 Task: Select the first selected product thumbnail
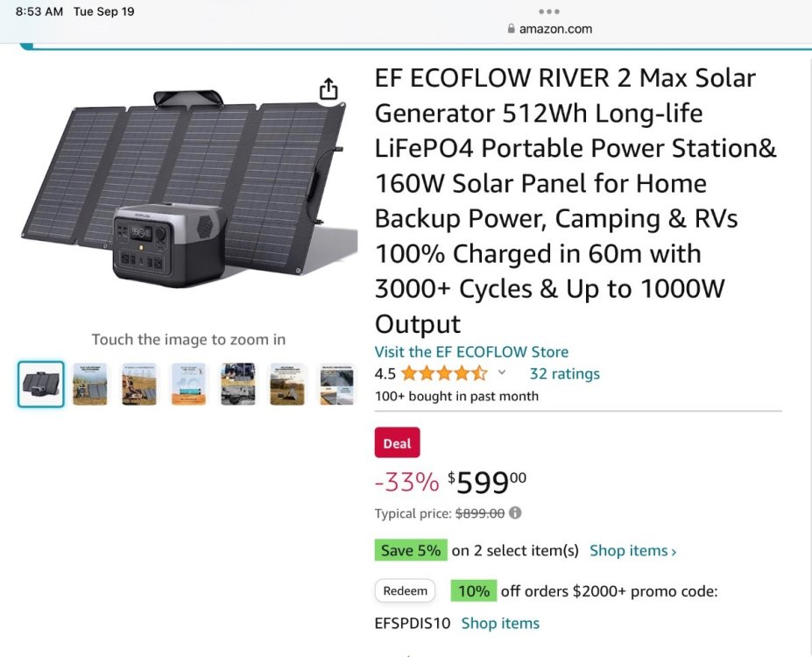[x=41, y=385]
